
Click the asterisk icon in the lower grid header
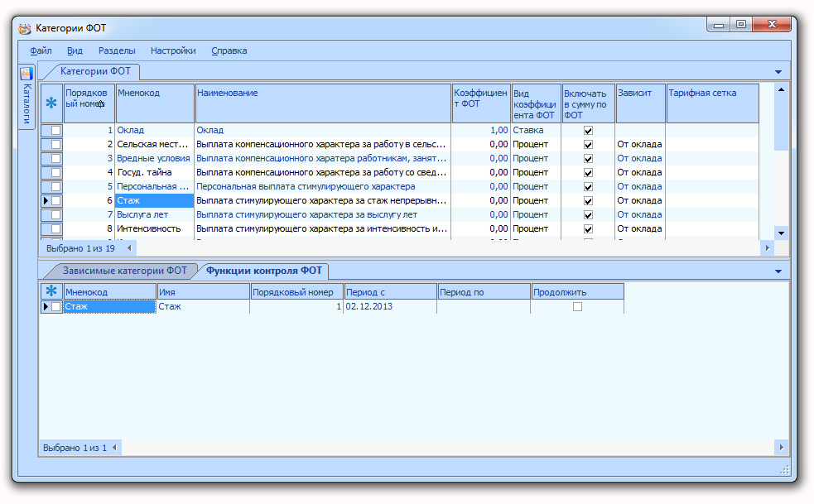click(51, 290)
